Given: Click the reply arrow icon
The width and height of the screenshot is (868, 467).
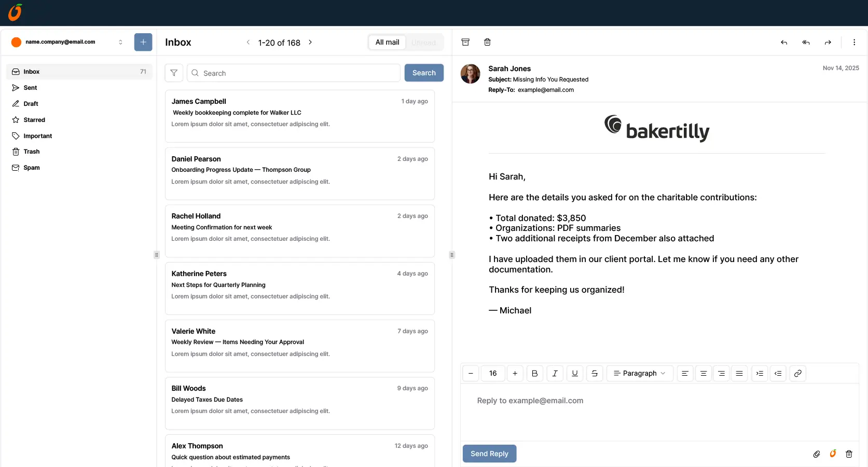Looking at the screenshot, I should (784, 43).
